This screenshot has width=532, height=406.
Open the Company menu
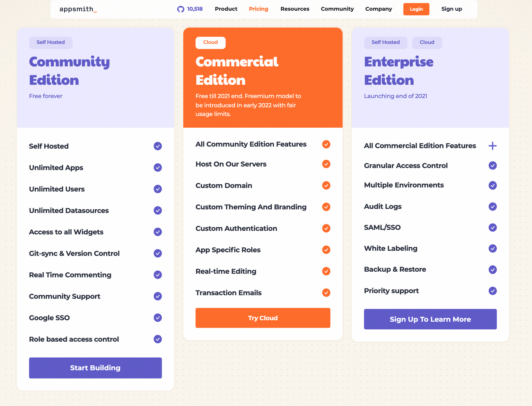click(x=379, y=9)
